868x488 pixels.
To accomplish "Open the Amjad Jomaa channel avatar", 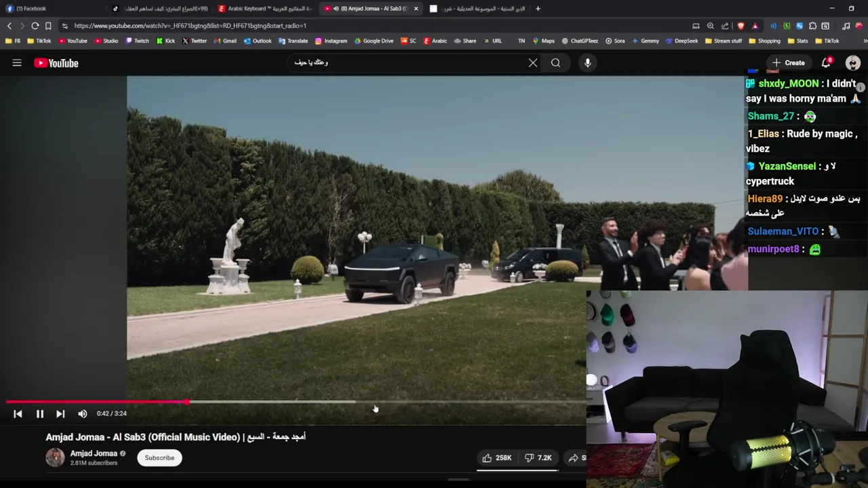I will tap(55, 457).
